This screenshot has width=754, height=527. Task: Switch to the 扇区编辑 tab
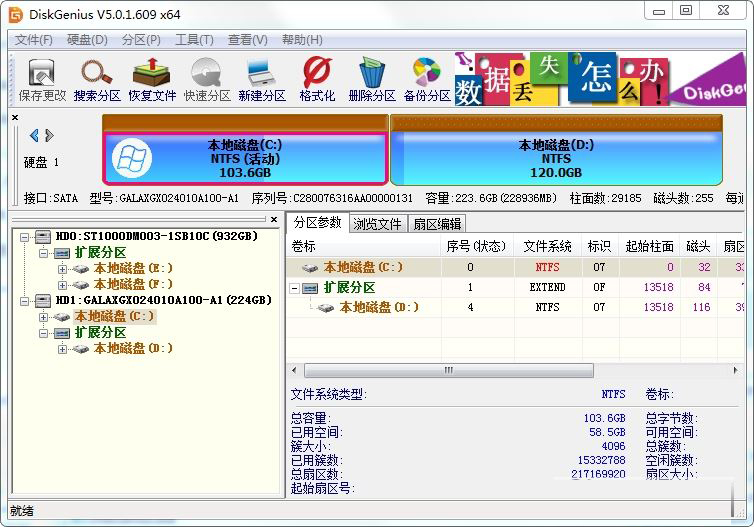437,223
